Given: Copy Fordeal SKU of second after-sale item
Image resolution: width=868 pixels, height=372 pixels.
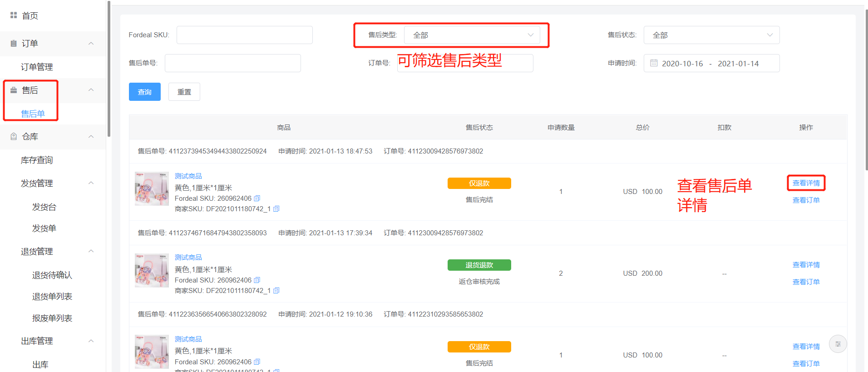Looking at the screenshot, I should click(x=257, y=280).
